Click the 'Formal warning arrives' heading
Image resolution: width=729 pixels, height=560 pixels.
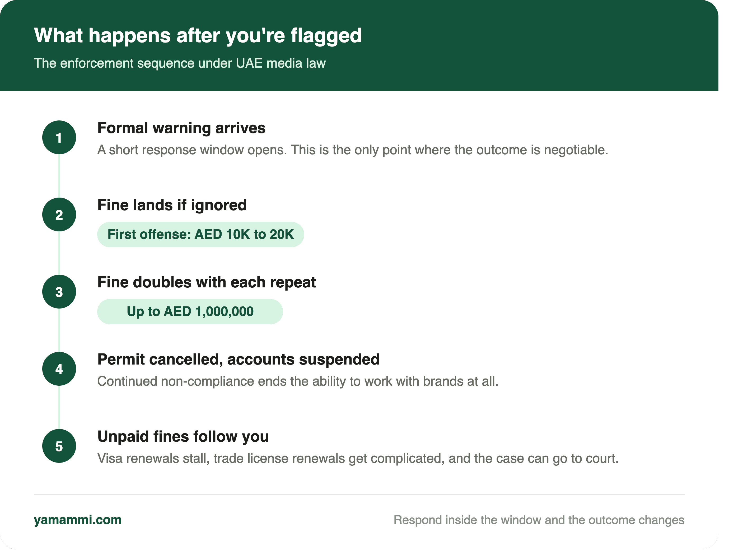181,128
